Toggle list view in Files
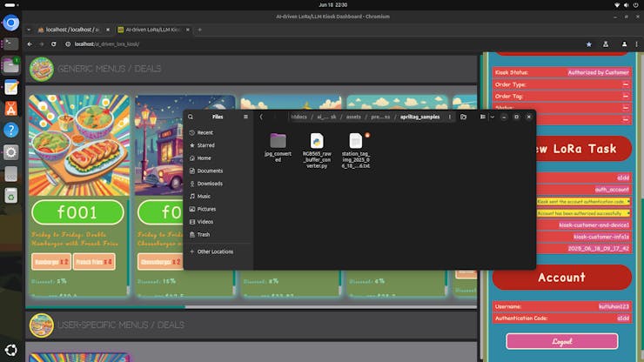The height and width of the screenshot is (362, 644). (x=483, y=117)
